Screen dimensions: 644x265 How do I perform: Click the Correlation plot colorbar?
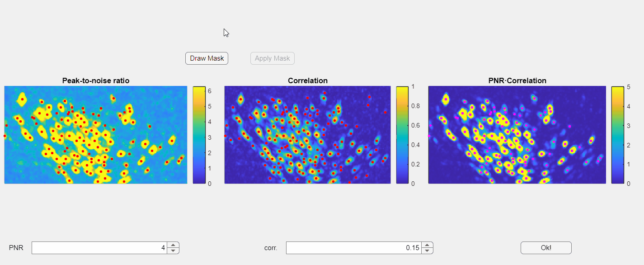[403, 135]
